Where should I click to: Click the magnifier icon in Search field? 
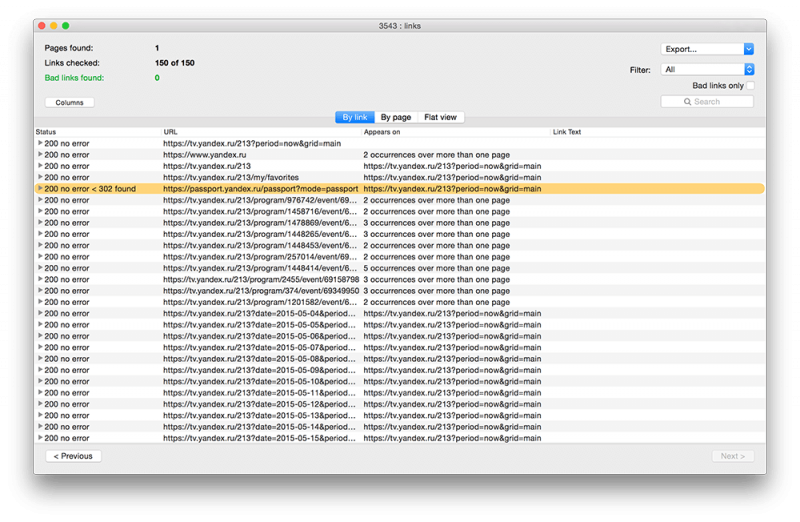click(x=689, y=102)
